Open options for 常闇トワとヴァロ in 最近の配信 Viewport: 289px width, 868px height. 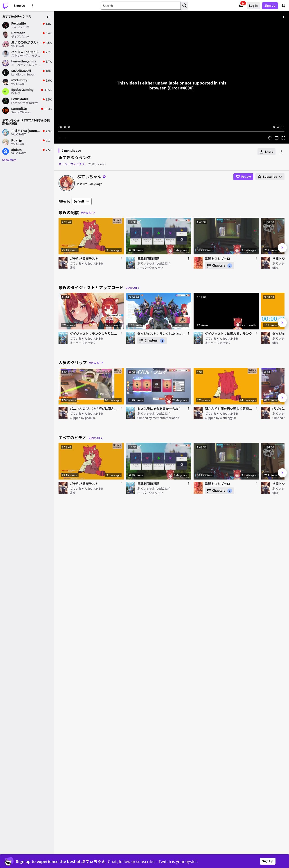click(x=256, y=259)
